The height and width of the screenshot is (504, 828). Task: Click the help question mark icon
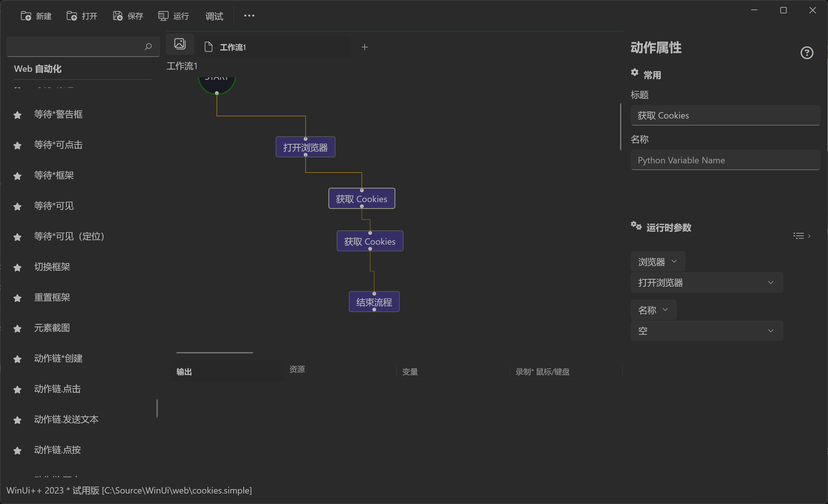[x=806, y=53]
